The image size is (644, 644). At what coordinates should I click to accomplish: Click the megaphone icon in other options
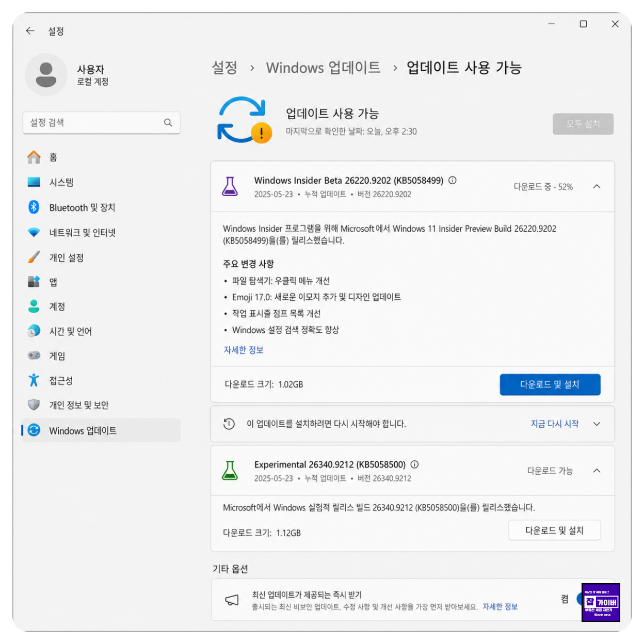click(x=232, y=600)
